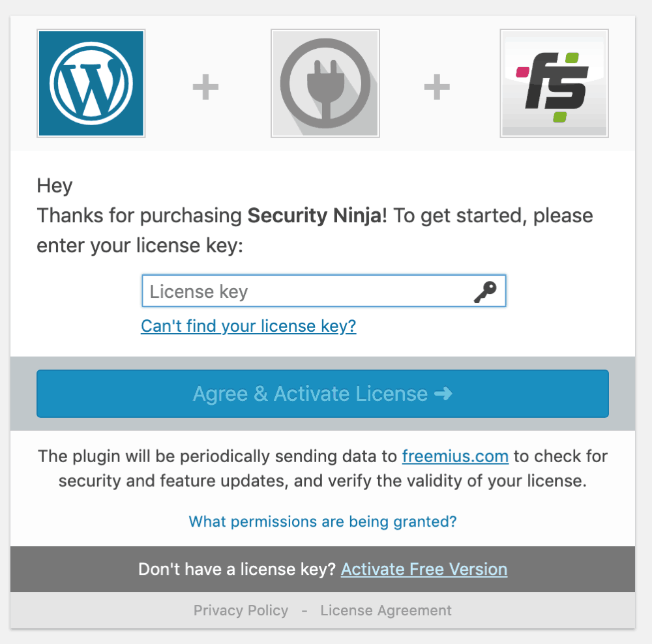
Task: Click the WordPress logo
Action: pyautogui.click(x=91, y=83)
